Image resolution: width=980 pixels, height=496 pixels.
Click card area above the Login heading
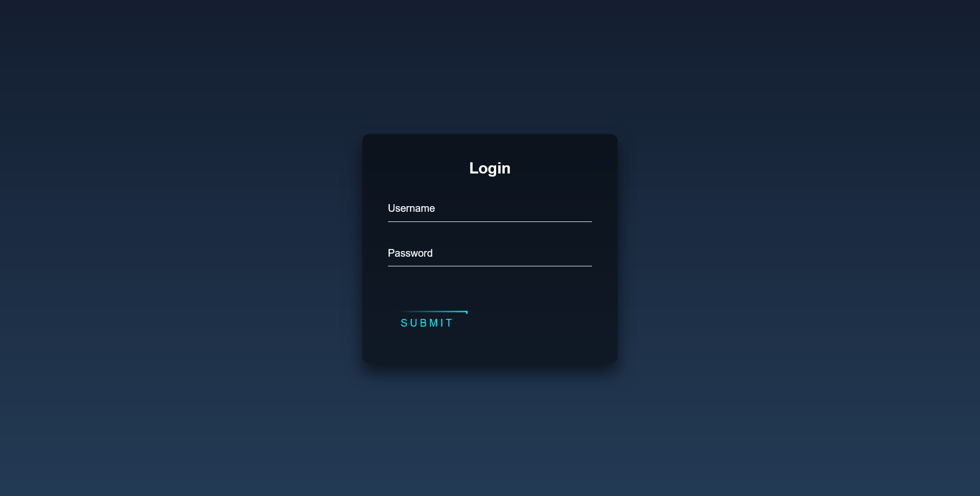(490, 147)
